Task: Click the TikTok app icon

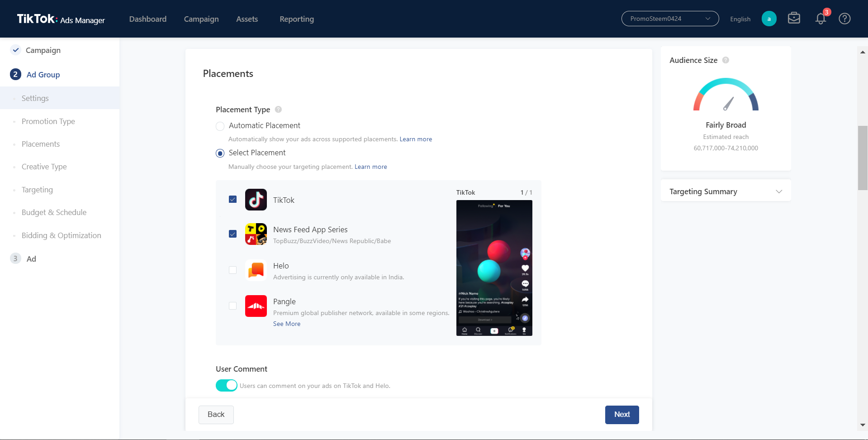Action: tap(256, 200)
